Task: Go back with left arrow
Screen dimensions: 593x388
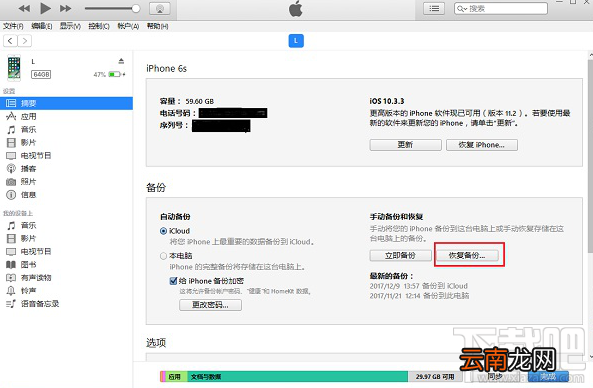Action: coord(10,40)
